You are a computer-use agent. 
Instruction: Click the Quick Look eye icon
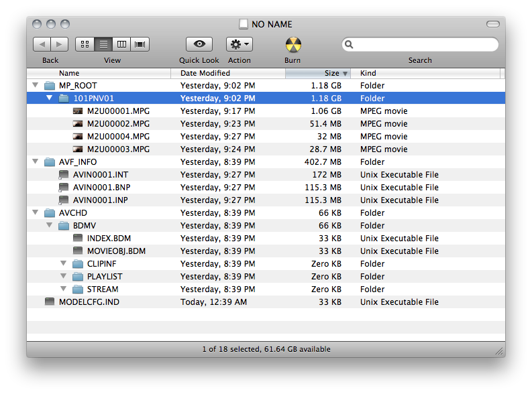199,44
